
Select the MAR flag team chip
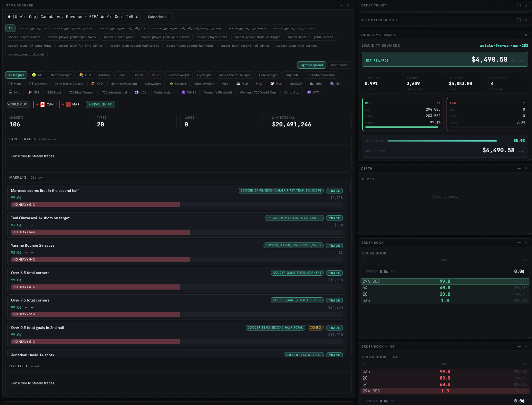click(x=71, y=104)
